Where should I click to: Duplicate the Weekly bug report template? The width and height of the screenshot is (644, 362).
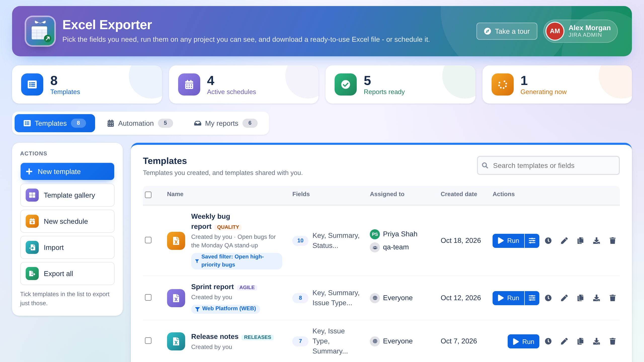coord(580,241)
